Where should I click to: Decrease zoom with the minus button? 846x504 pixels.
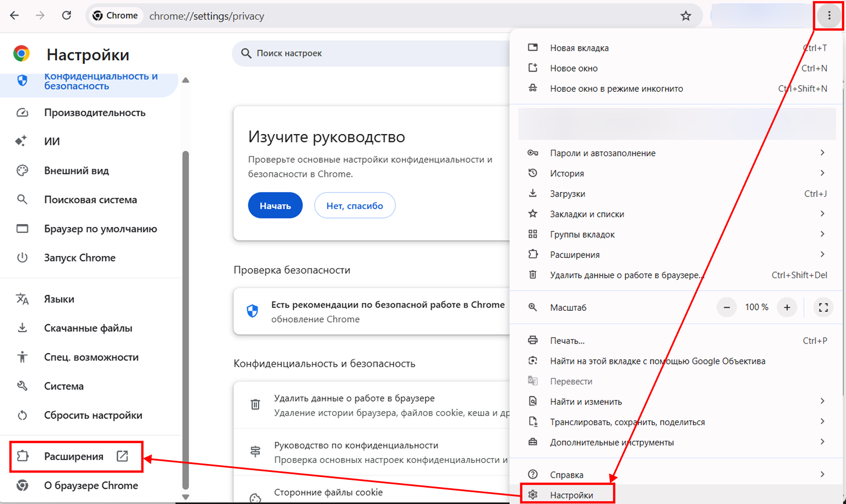click(727, 307)
